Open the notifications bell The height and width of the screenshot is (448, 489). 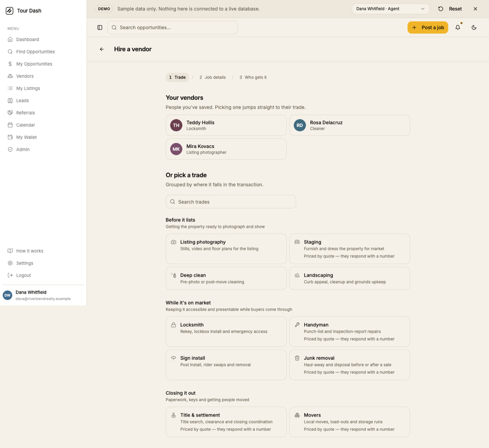(458, 28)
